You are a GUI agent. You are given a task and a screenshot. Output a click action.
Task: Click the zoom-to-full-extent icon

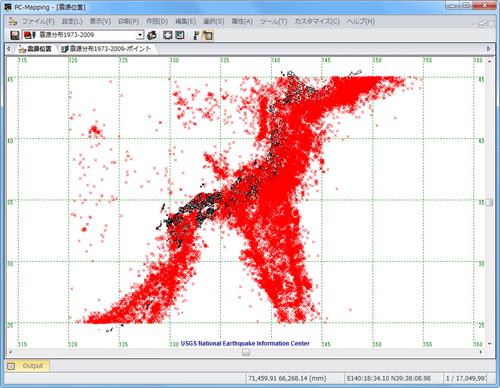pyautogui.click(x=168, y=35)
